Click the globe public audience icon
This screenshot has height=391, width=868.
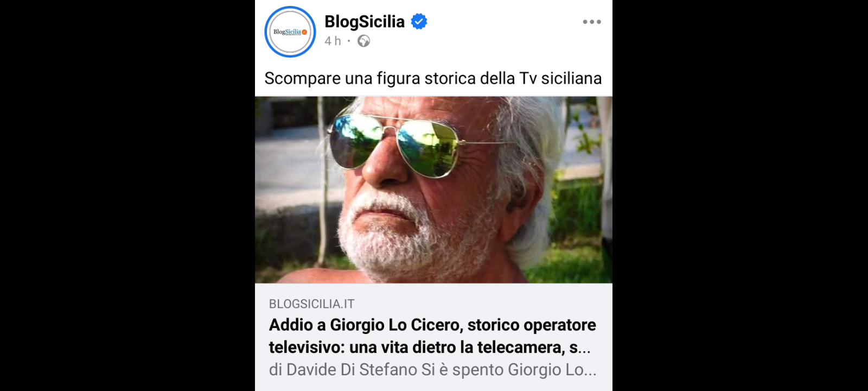363,41
